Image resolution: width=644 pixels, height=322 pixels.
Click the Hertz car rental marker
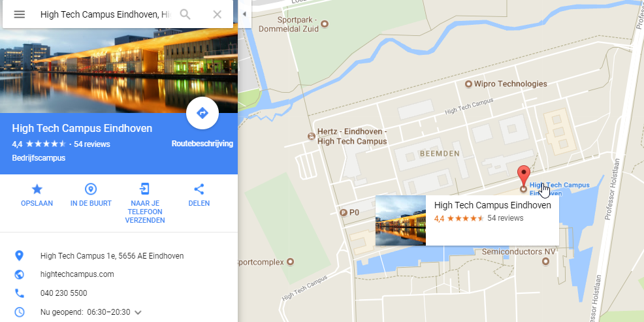pyautogui.click(x=312, y=136)
